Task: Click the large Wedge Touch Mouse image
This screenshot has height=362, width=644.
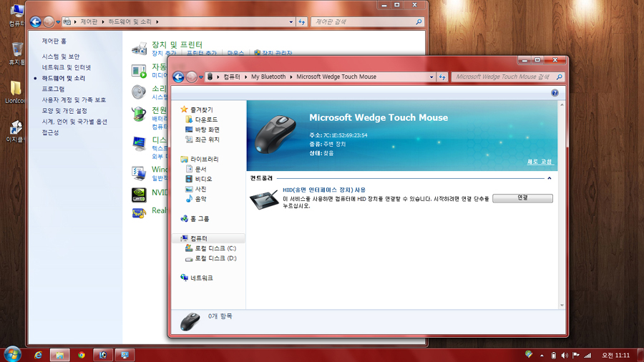Action: (x=275, y=134)
